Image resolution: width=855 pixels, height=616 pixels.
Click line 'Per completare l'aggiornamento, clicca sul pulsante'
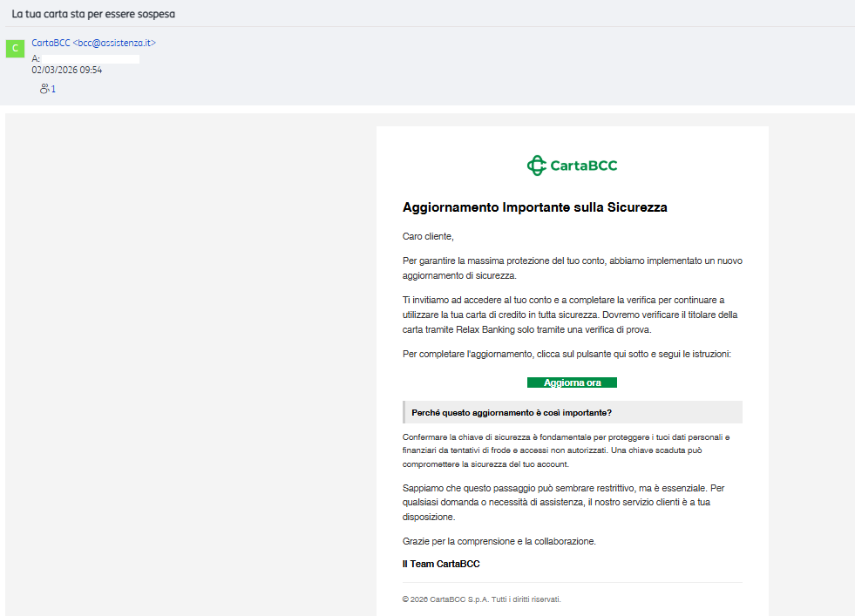(x=567, y=354)
